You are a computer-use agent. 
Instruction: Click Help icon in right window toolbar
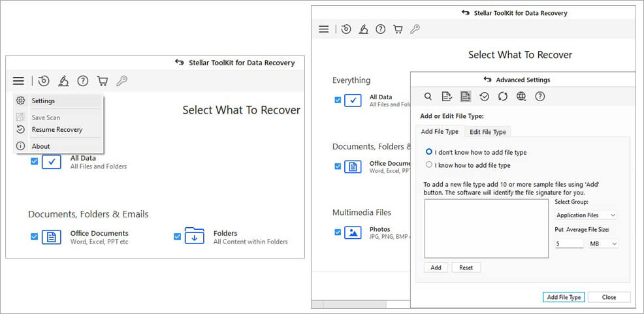[x=381, y=29]
